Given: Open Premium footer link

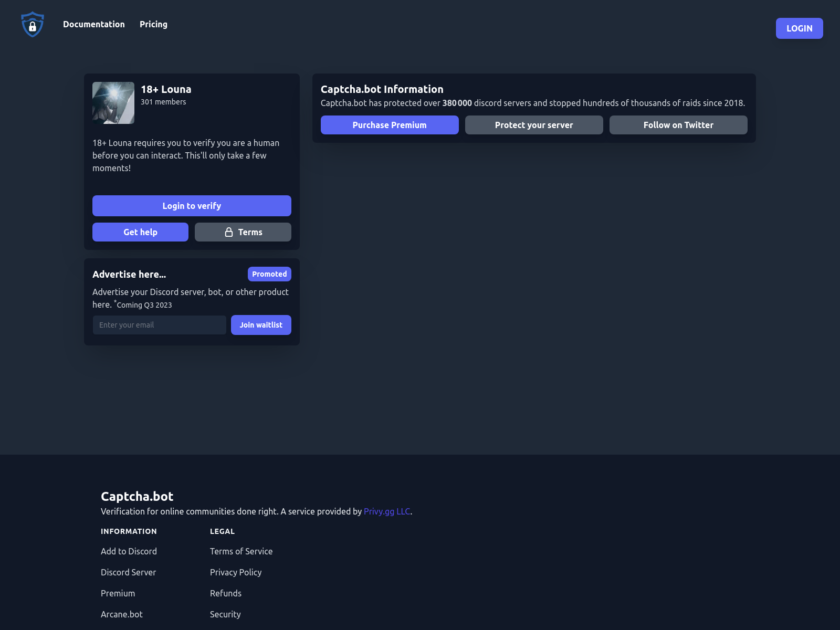Looking at the screenshot, I should [118, 593].
